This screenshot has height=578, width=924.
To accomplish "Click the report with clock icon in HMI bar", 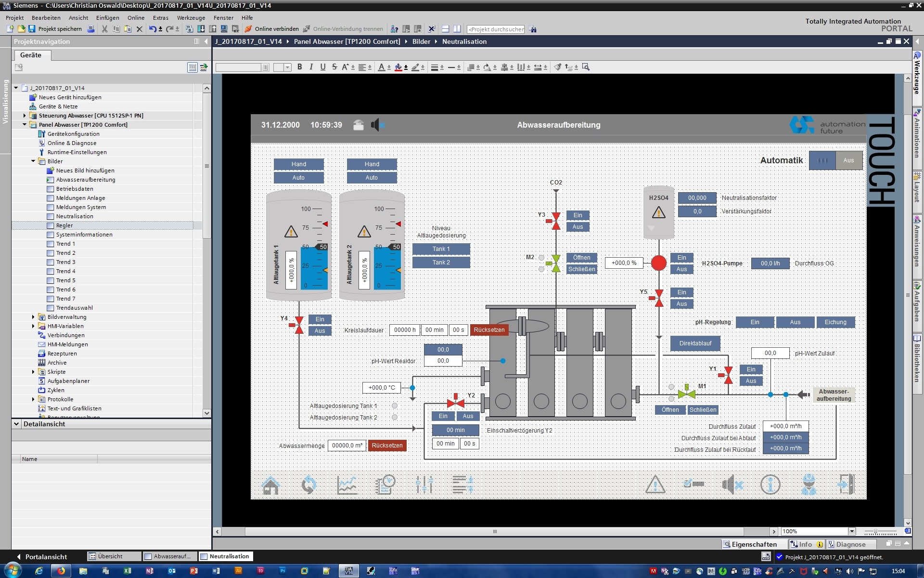I will pyautogui.click(x=385, y=485).
